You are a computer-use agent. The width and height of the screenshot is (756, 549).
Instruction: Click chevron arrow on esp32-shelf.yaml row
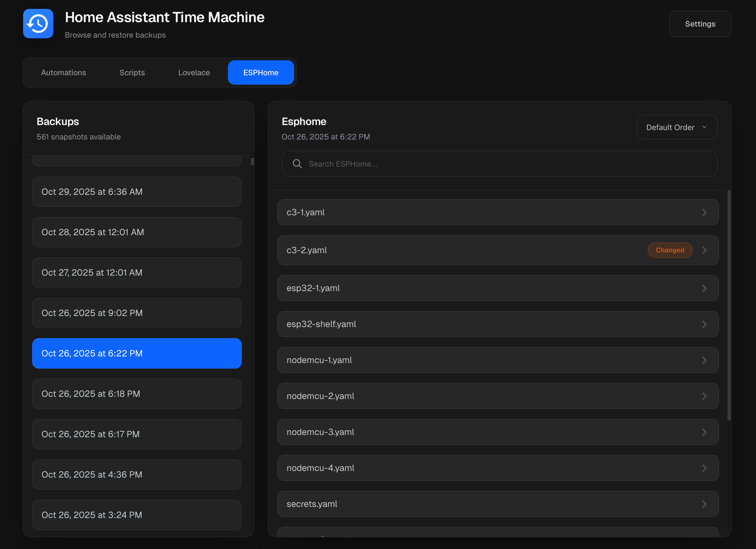click(x=704, y=324)
